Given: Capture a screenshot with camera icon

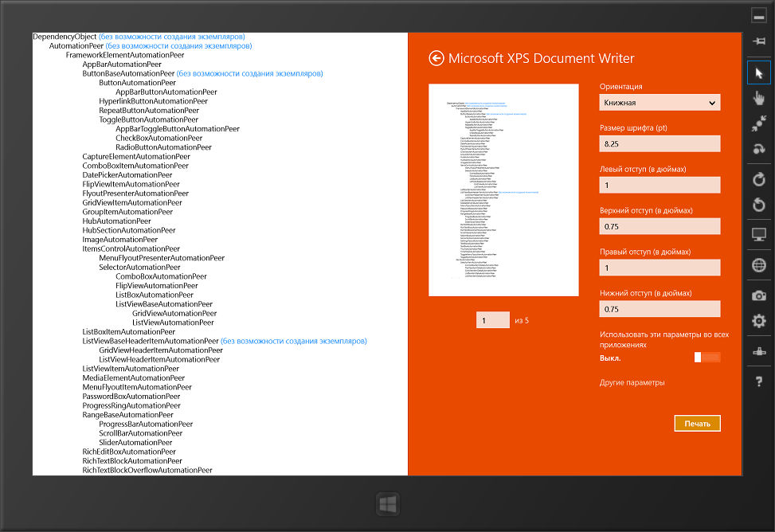Looking at the screenshot, I should 759,295.
